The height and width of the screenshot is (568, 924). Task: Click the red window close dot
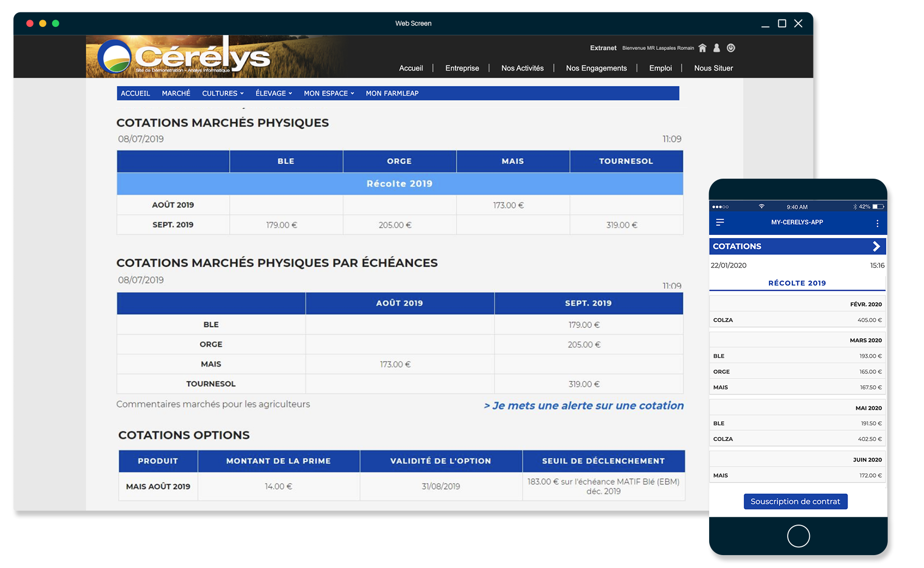30,23
